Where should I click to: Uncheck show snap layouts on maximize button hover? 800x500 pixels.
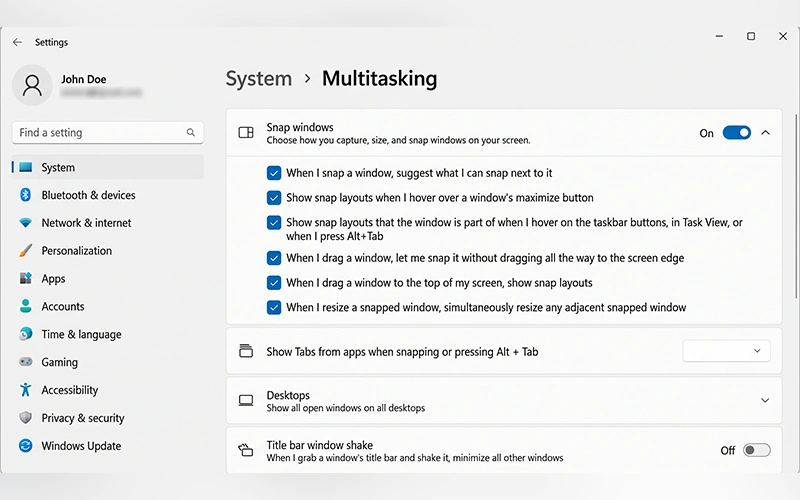tap(274, 197)
